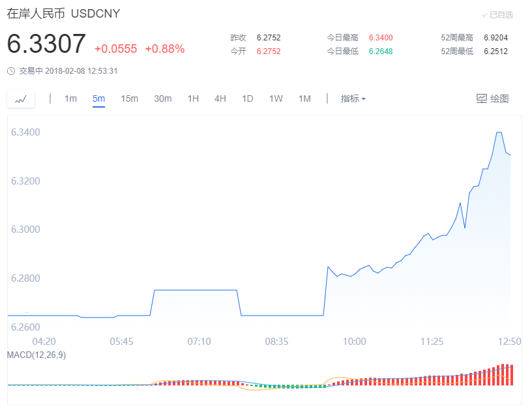This screenshot has width=532, height=414.
Task: Switch to the 1m timeframe
Action: coord(70,98)
